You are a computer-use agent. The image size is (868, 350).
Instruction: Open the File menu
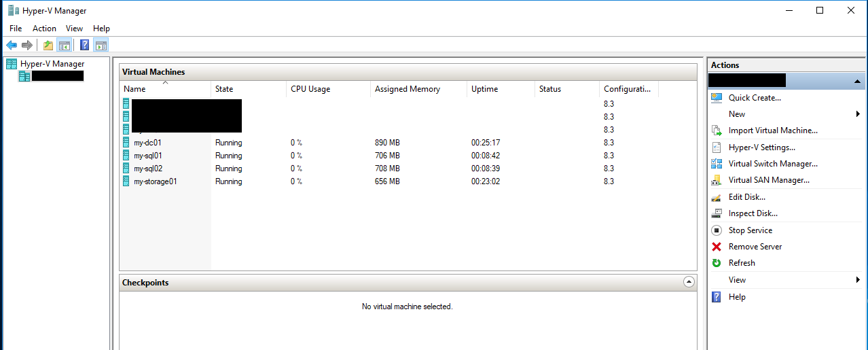click(16, 29)
